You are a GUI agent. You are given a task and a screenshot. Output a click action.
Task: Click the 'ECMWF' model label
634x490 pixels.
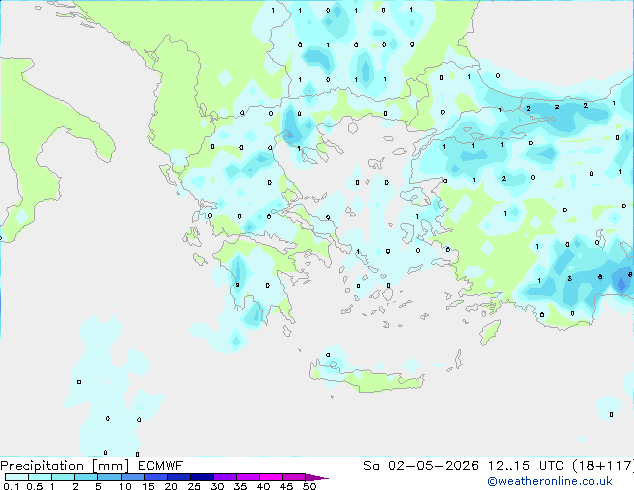coord(161,466)
